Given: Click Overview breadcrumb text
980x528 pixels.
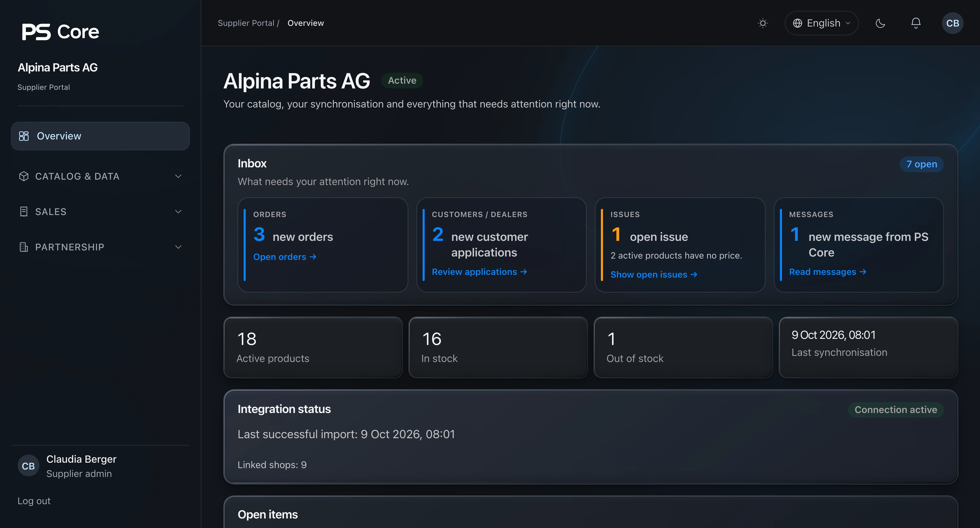Looking at the screenshot, I should 306,23.
